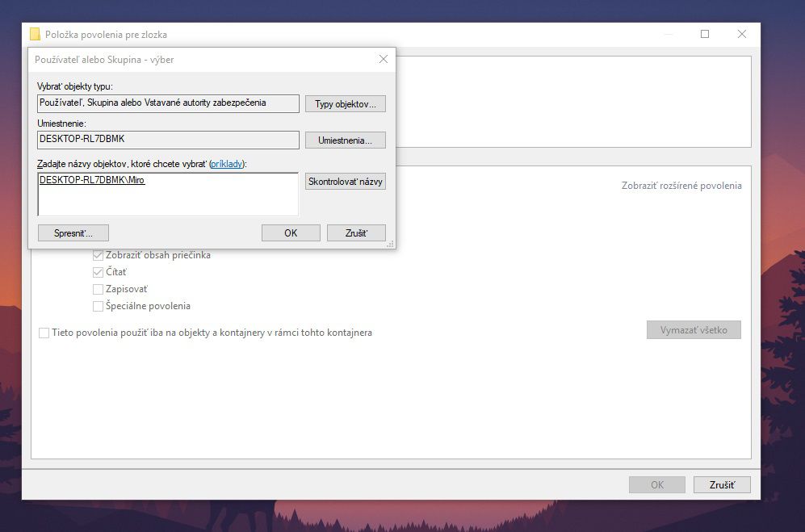Viewport: 805px width, 532px height.
Task: Click the dialog's corner size grip
Action: click(x=391, y=245)
